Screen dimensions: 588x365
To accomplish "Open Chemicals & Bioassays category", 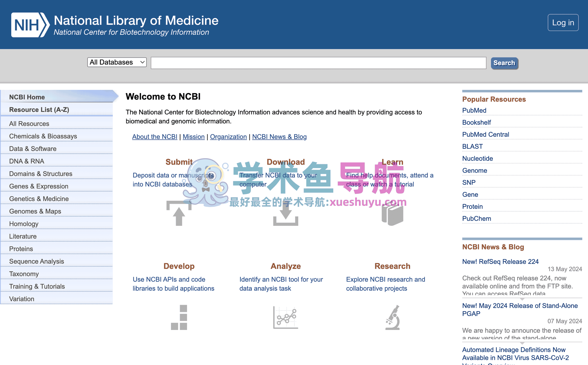I will click(57, 136).
